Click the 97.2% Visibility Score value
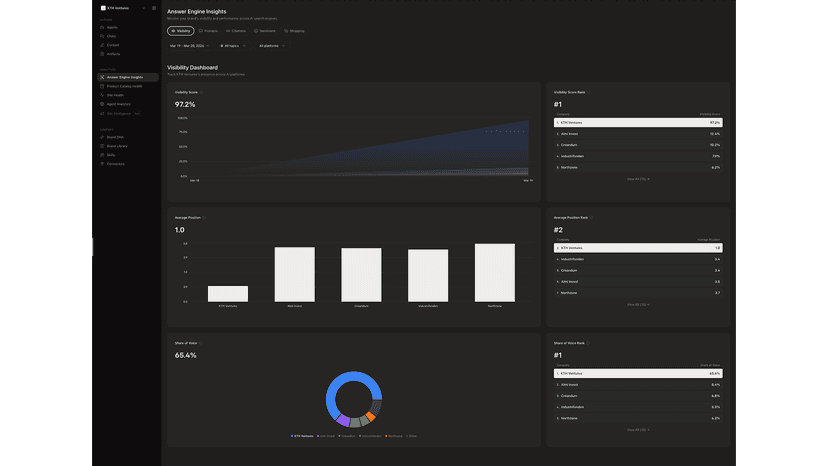 (185, 105)
